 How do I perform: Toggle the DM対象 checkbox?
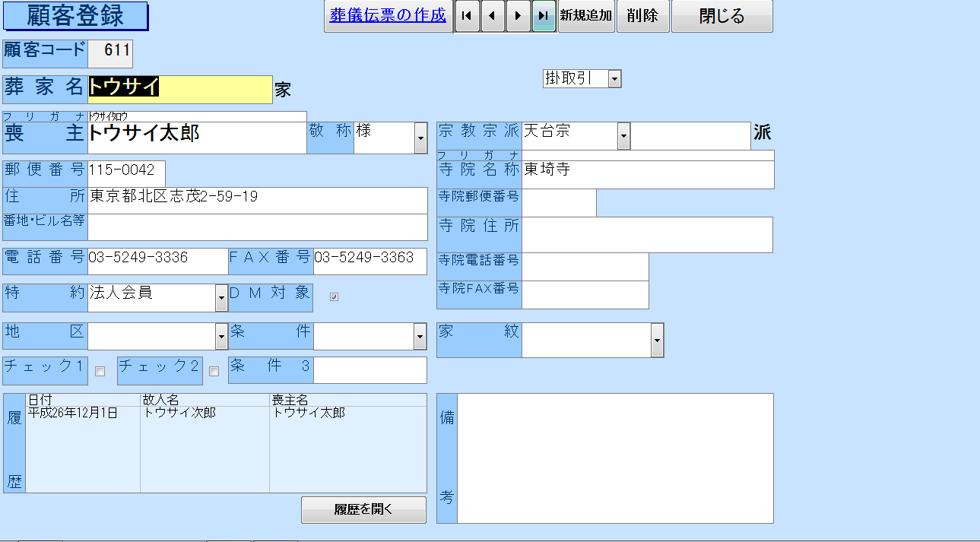pos(334,297)
